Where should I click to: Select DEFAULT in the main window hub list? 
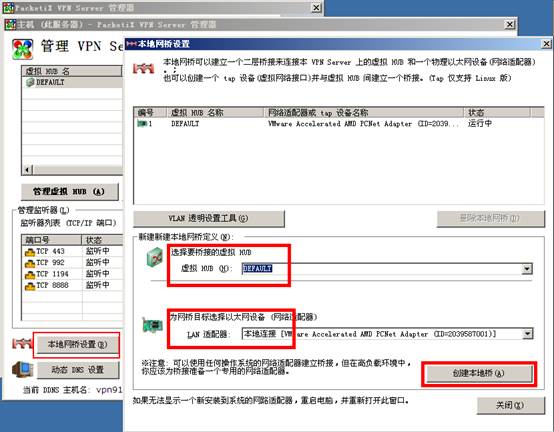[50, 82]
